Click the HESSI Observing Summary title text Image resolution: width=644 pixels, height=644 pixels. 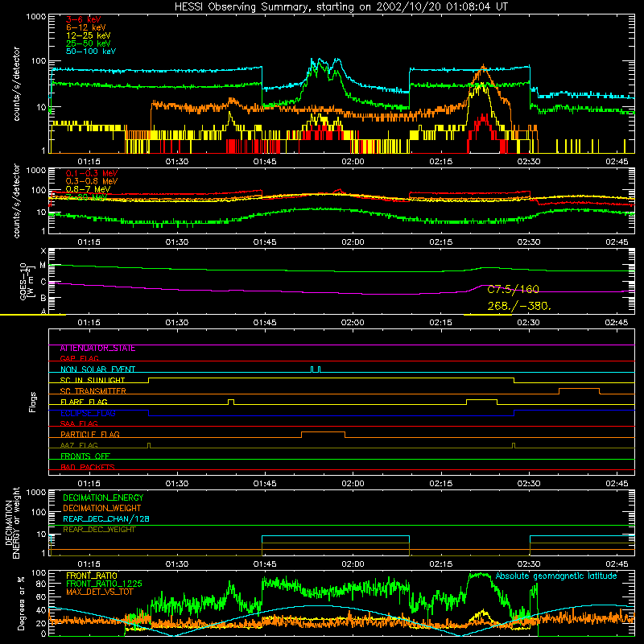[x=341, y=6]
